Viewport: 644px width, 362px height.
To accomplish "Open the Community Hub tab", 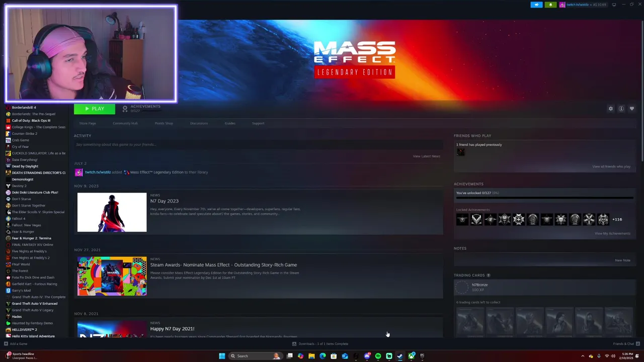I will tap(125, 123).
